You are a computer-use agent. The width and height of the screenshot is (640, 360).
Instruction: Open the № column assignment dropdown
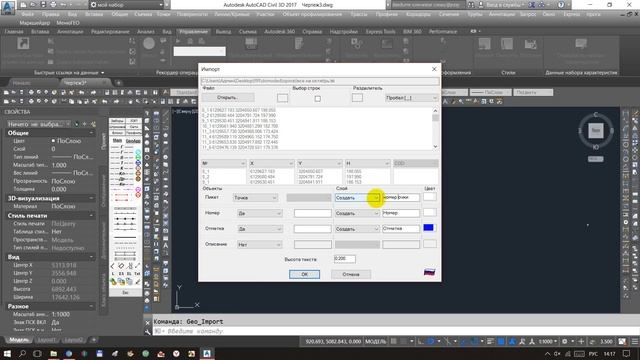click(x=224, y=163)
